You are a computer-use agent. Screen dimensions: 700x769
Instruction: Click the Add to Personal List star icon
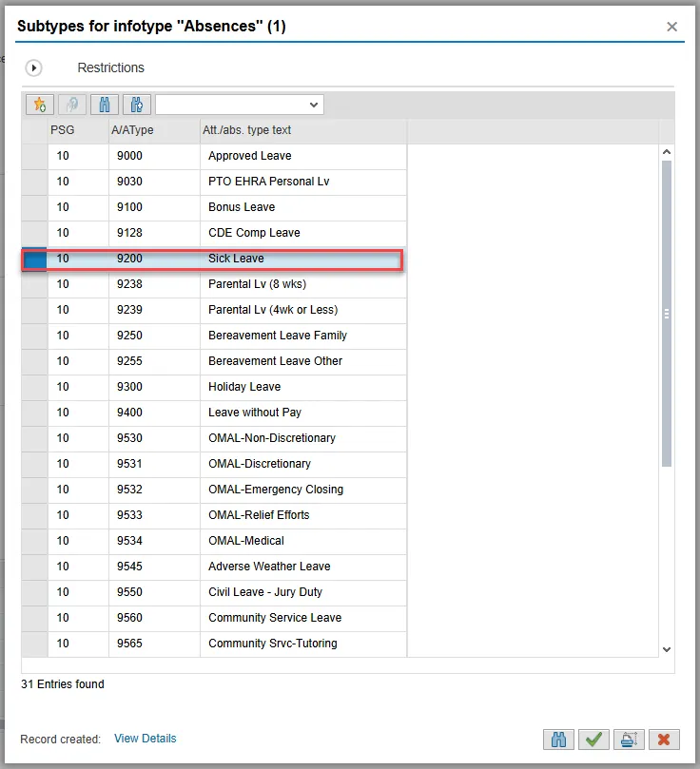[40, 105]
